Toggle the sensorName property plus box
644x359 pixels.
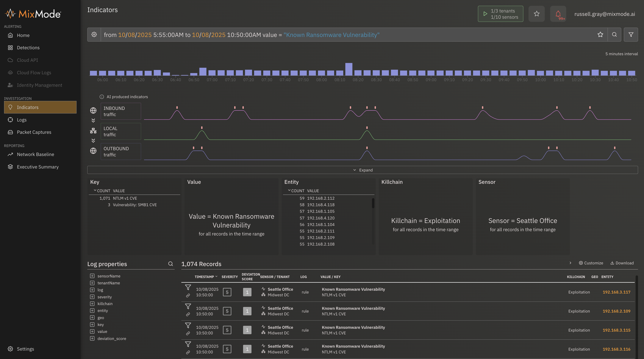point(92,276)
